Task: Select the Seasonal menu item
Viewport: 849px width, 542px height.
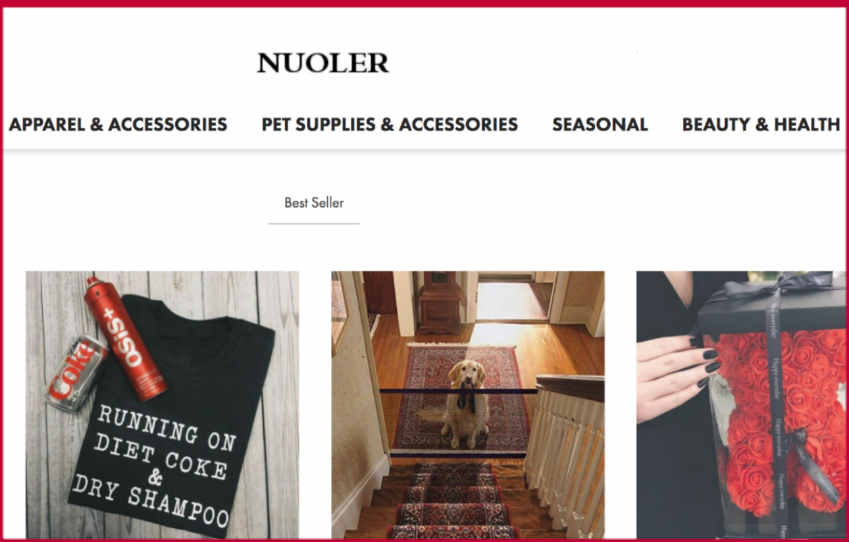Action: [600, 125]
